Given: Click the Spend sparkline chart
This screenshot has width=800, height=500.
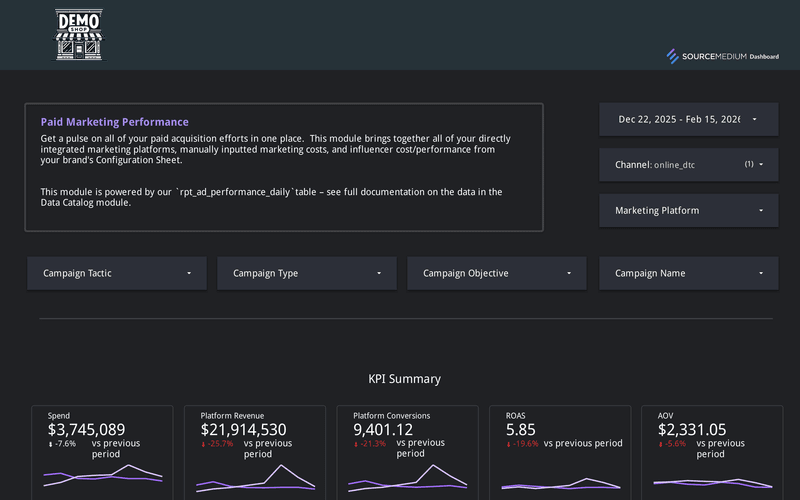Looking at the screenshot, I should pos(102,475).
